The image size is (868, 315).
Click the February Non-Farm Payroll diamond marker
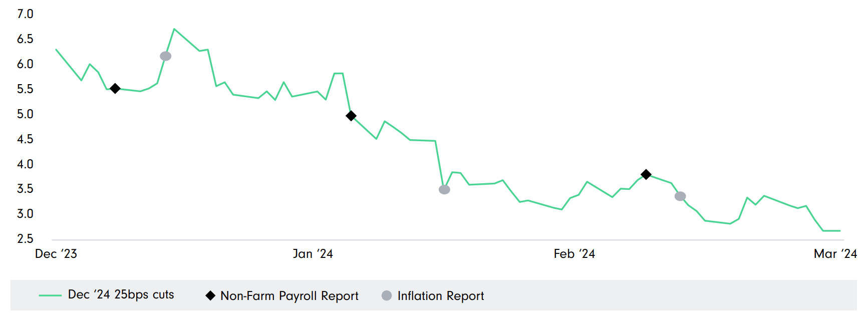pos(646,174)
